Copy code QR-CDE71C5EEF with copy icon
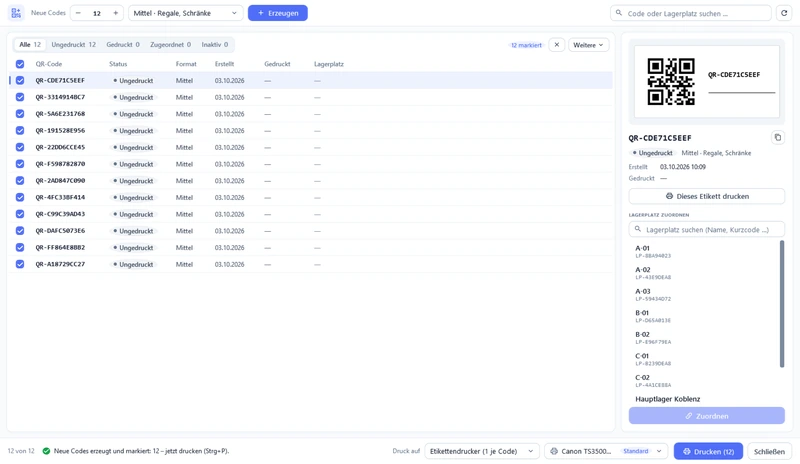The image size is (800, 464). tap(778, 137)
